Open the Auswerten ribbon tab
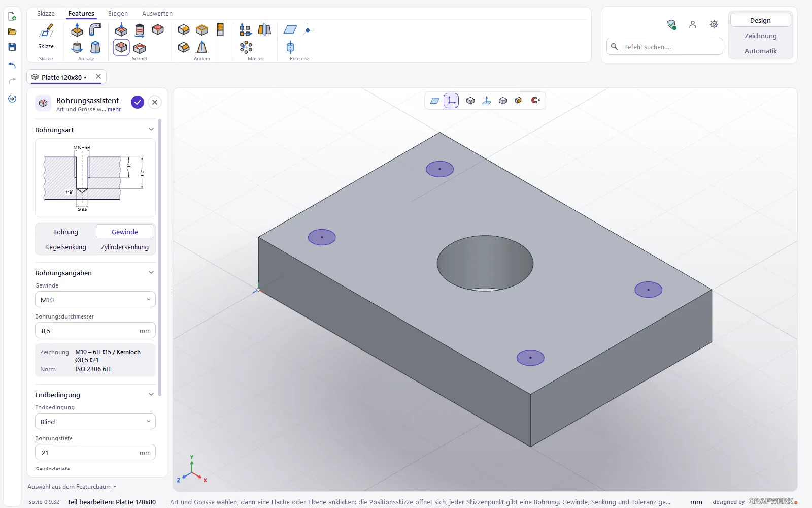This screenshot has height=508, width=812. (x=157, y=14)
